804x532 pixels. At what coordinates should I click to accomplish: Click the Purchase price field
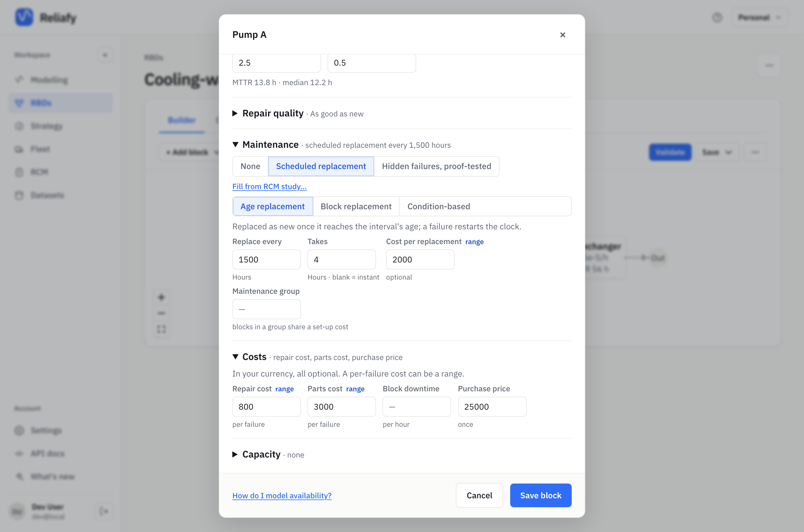492,406
